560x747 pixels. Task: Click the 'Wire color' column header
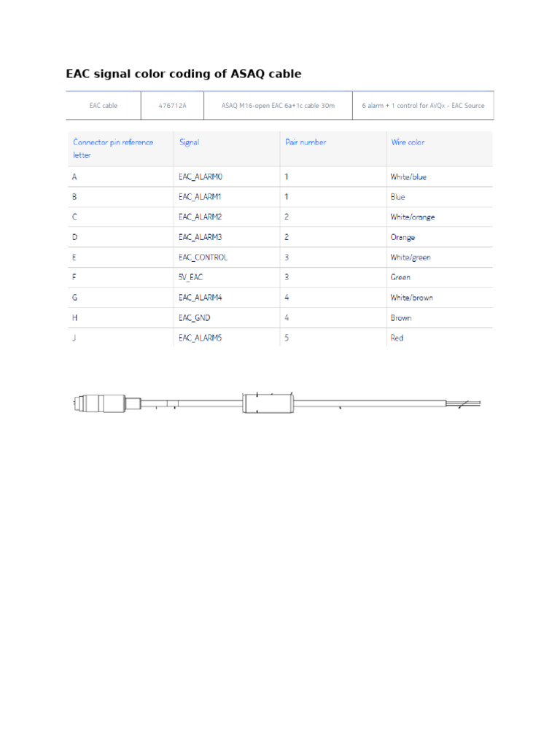point(408,142)
